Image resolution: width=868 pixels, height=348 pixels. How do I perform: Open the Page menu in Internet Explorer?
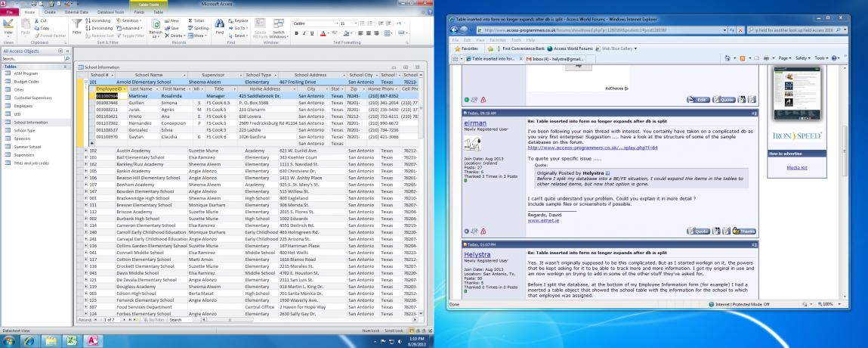point(783,57)
